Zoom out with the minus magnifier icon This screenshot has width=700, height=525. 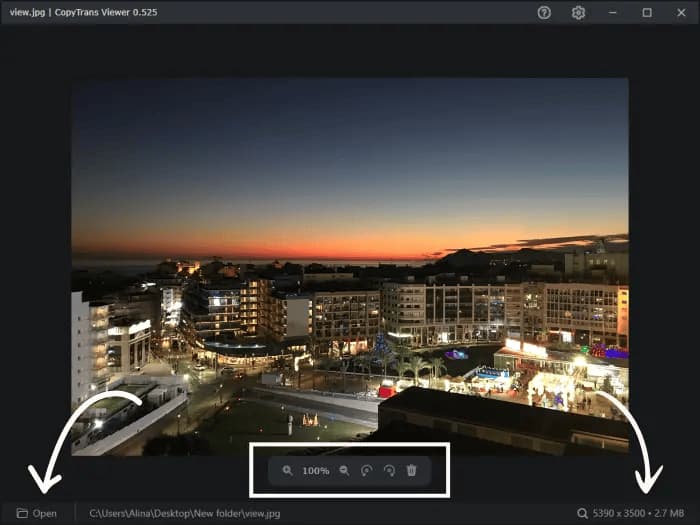(344, 471)
